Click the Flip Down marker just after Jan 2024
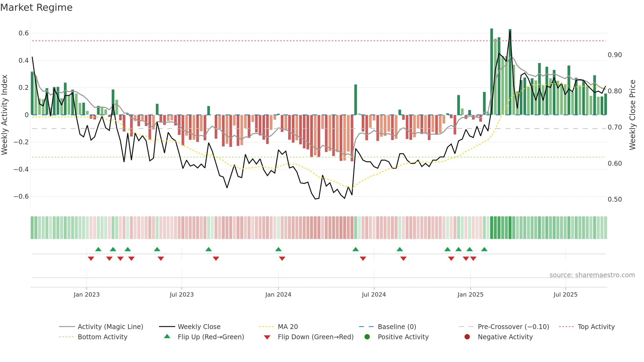Image resolution: width=644 pixels, height=362 pixels. point(282,258)
